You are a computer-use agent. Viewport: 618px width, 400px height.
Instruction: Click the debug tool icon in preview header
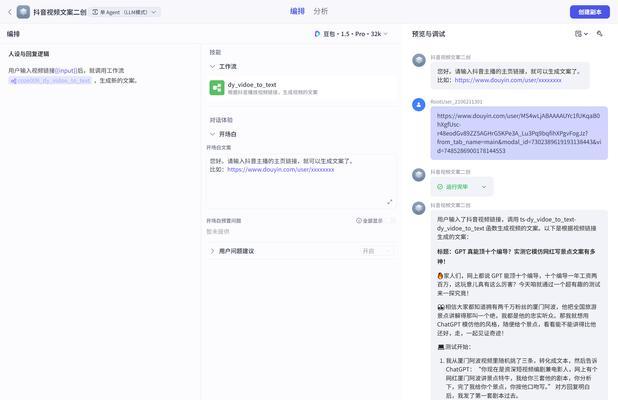(x=599, y=34)
